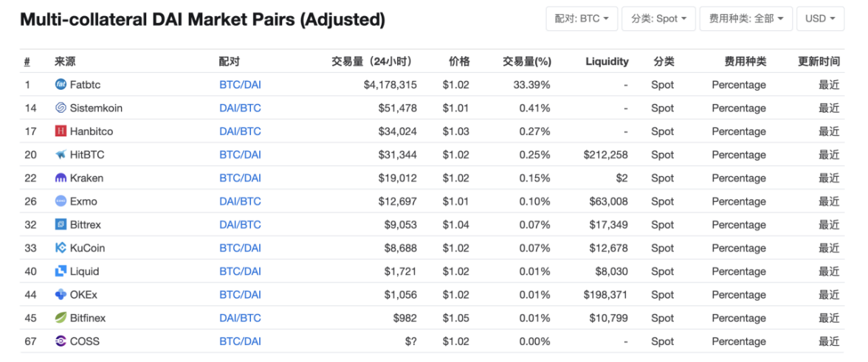Image resolution: width=868 pixels, height=362 pixels.
Task: Select the 33.39% volume percentage
Action: coord(531,85)
